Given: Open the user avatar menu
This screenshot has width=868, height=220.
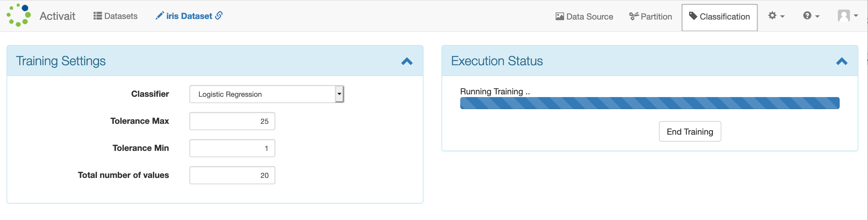Looking at the screenshot, I should [x=848, y=16].
